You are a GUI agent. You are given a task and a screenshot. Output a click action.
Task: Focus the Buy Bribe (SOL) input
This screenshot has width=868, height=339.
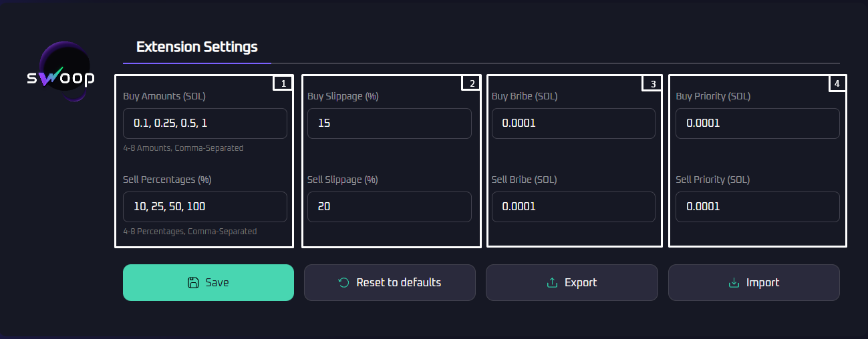click(573, 123)
